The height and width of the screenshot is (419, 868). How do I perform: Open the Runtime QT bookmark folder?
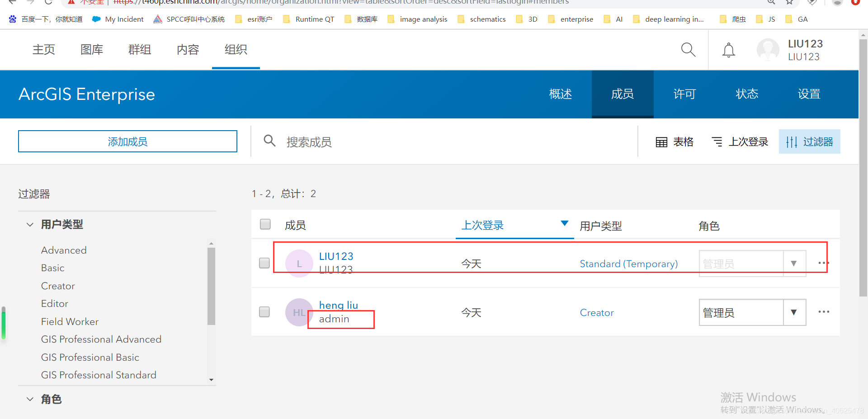coord(308,19)
